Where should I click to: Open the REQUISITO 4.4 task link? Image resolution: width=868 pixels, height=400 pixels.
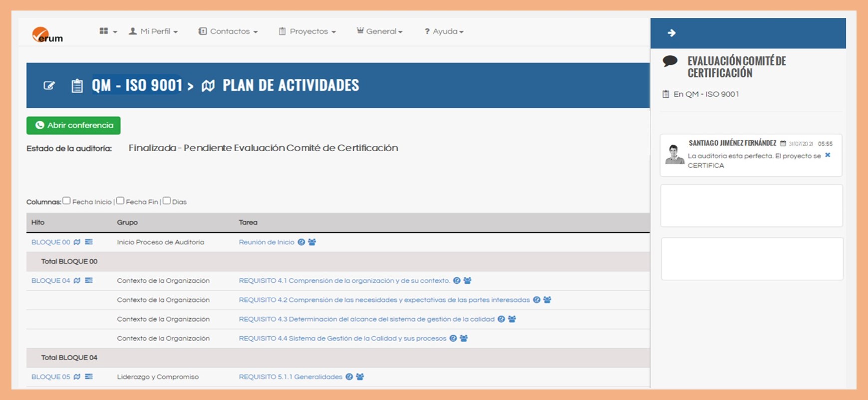click(x=342, y=338)
